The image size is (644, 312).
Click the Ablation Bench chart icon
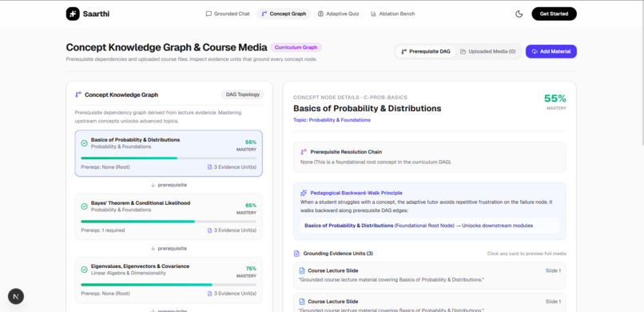(x=373, y=14)
